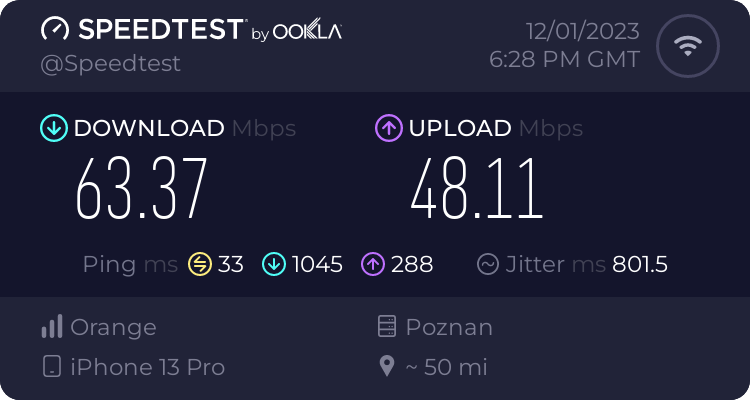Click the server icon next to Poznan
750x400 pixels.
[387, 327]
